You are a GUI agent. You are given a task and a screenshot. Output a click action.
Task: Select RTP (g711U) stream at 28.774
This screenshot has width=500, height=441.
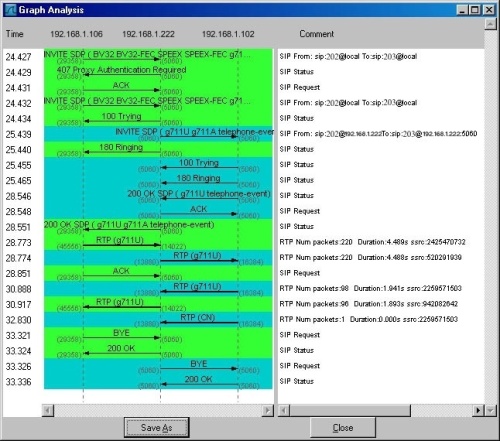(x=197, y=255)
